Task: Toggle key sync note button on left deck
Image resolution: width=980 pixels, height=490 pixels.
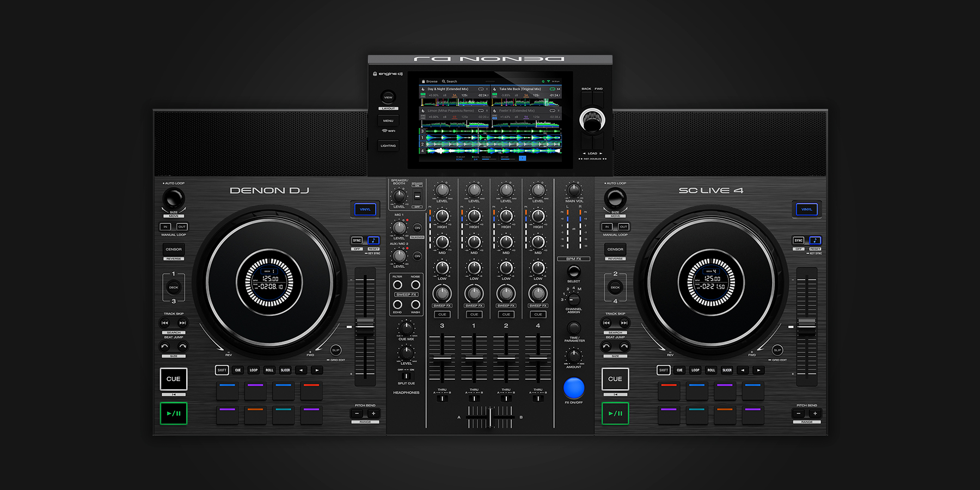Action: tap(373, 240)
